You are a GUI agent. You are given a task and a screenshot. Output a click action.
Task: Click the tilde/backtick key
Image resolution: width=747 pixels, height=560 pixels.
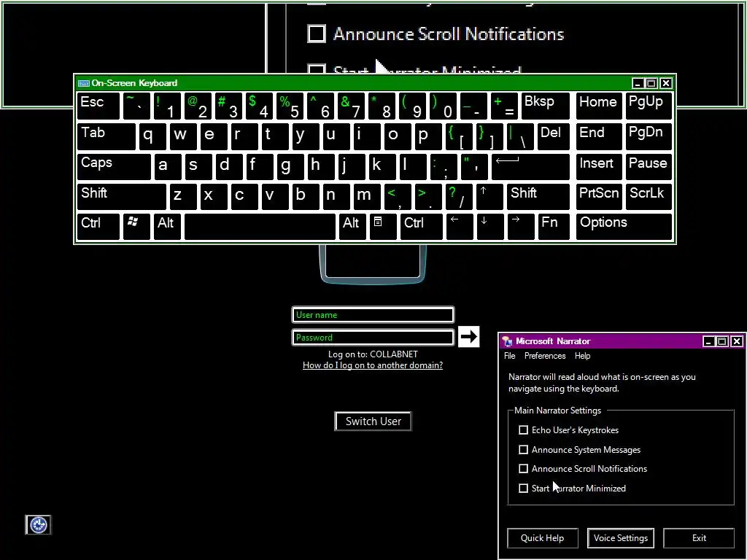coord(136,106)
